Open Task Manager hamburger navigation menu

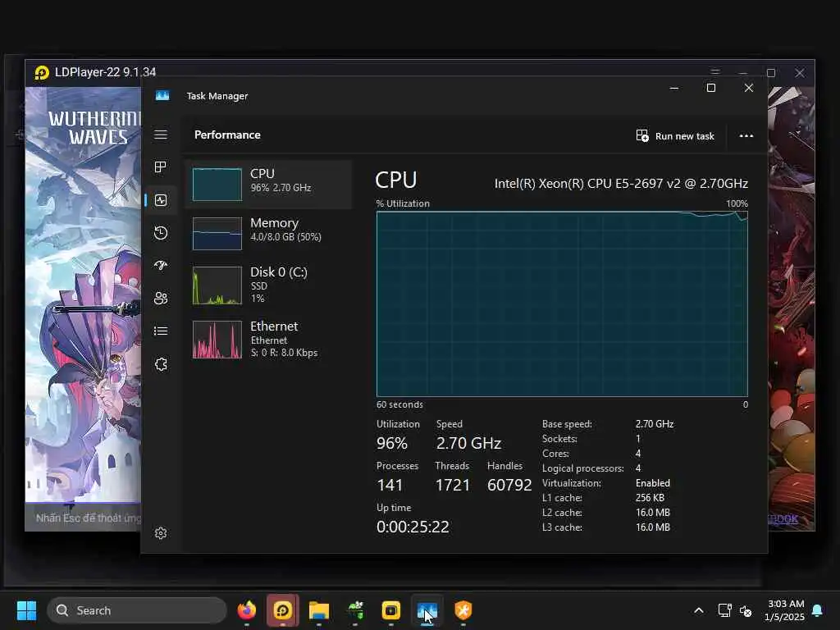(x=161, y=135)
